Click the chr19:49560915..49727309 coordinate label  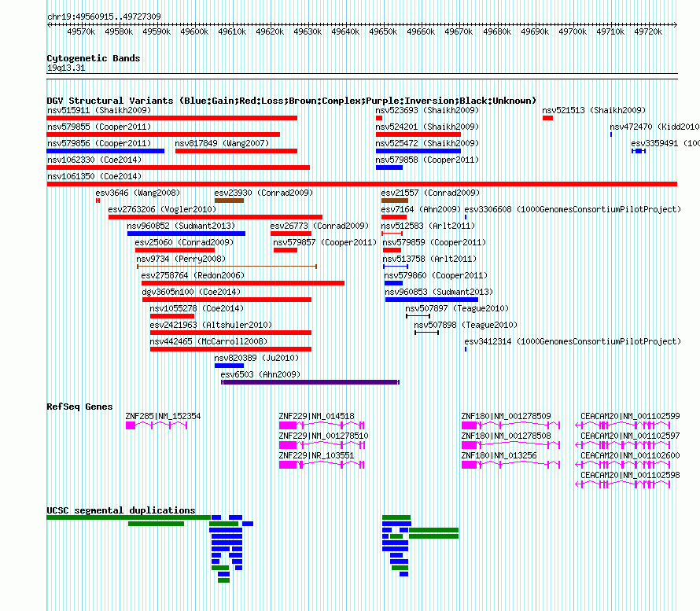click(x=104, y=17)
